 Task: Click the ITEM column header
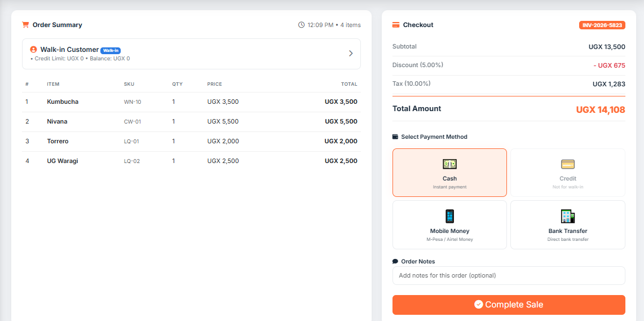click(54, 84)
